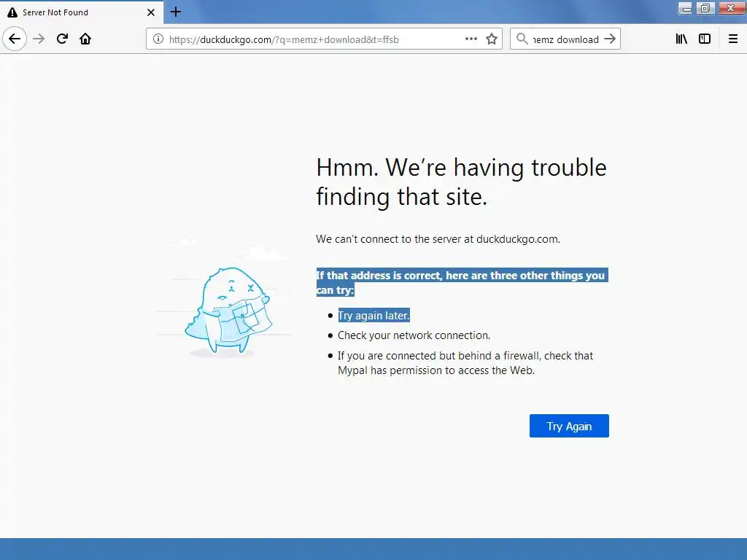This screenshot has width=747, height=560.
Task: Click the forward navigation arrow
Action: pos(39,39)
